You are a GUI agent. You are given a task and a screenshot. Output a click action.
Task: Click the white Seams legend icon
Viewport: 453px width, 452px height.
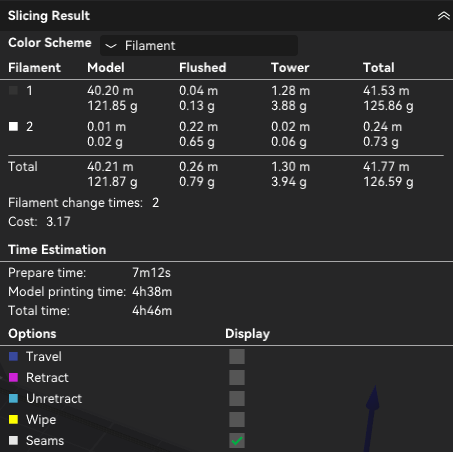point(13,441)
